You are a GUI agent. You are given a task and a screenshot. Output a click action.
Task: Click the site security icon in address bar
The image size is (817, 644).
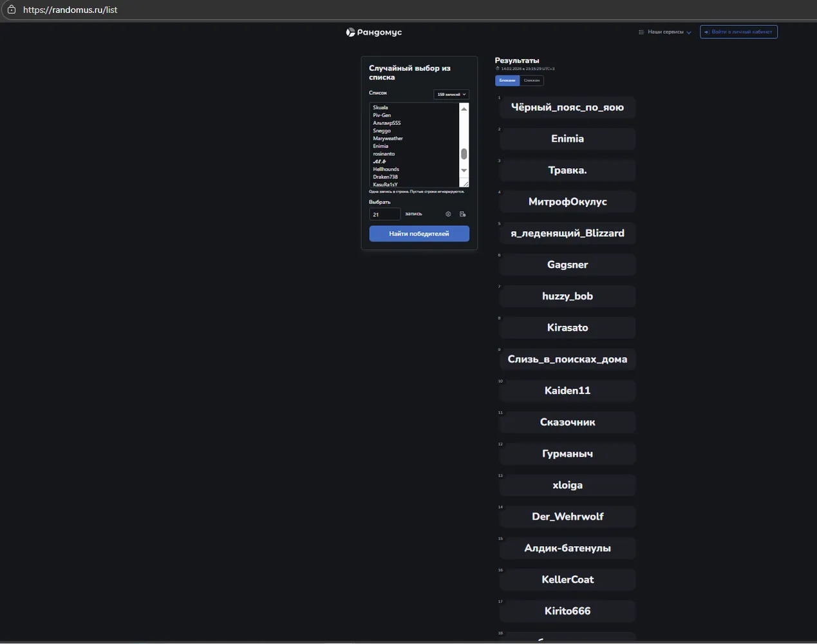click(x=11, y=10)
